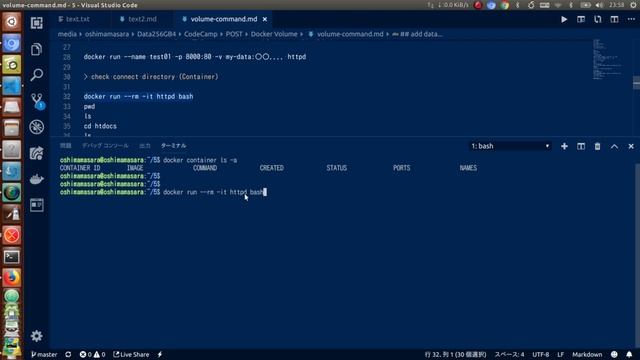Open the terminal selector '1: bash' dropdown
This screenshot has height=360, width=640.
coord(510,146)
